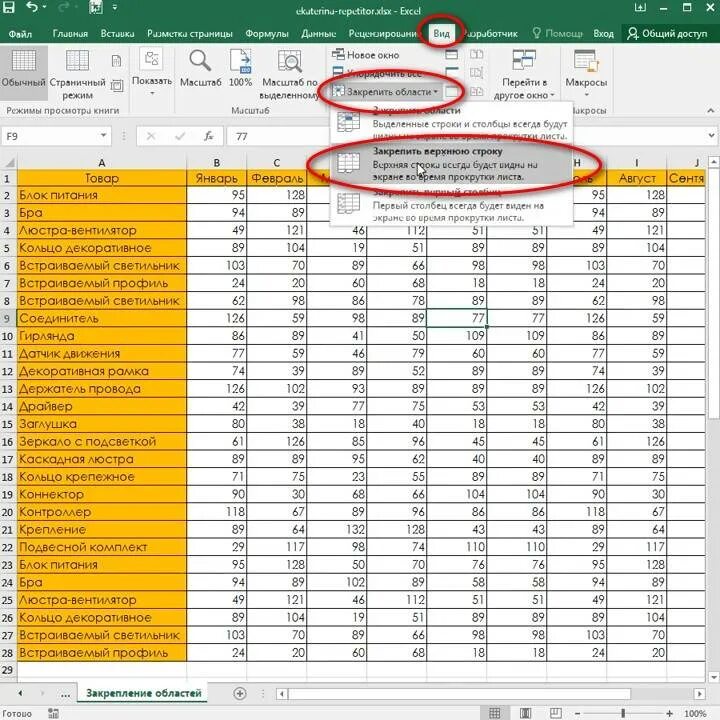The width and height of the screenshot is (720, 720).
Task: Click the formula bar showing 77
Action: point(466,136)
